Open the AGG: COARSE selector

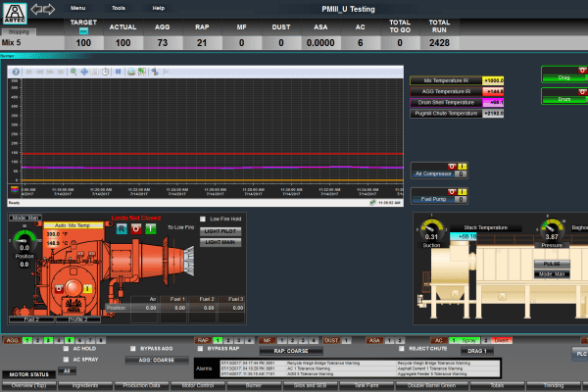point(157,360)
